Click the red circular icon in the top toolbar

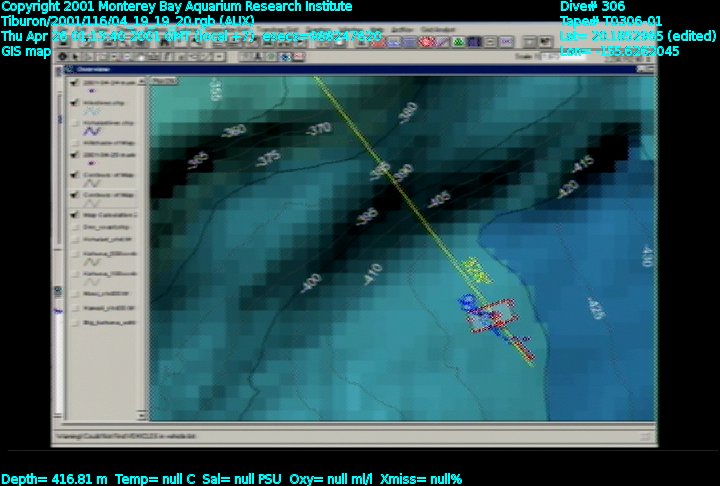[x=427, y=42]
